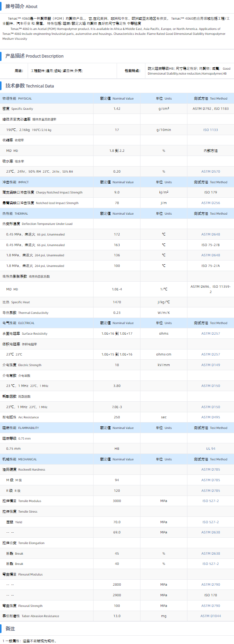Open ASTM D256 link for Notched Izod Impact
234x644 pixels.
click(x=211, y=203)
